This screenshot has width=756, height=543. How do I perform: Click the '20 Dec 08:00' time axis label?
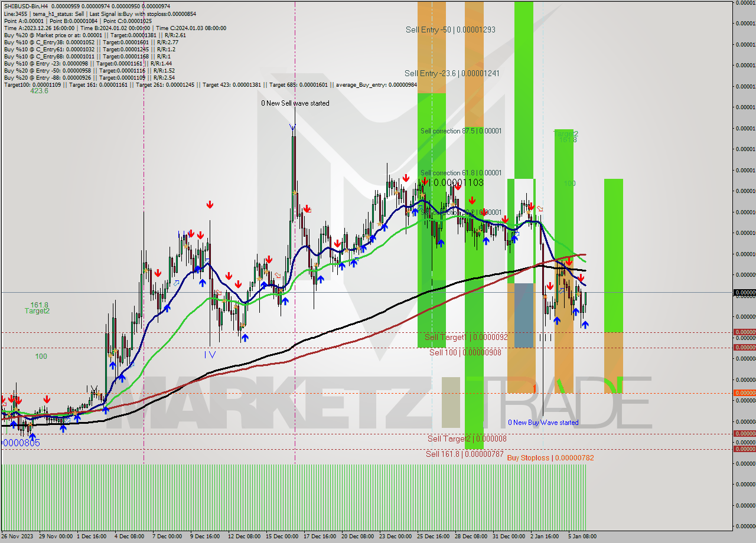point(357,537)
